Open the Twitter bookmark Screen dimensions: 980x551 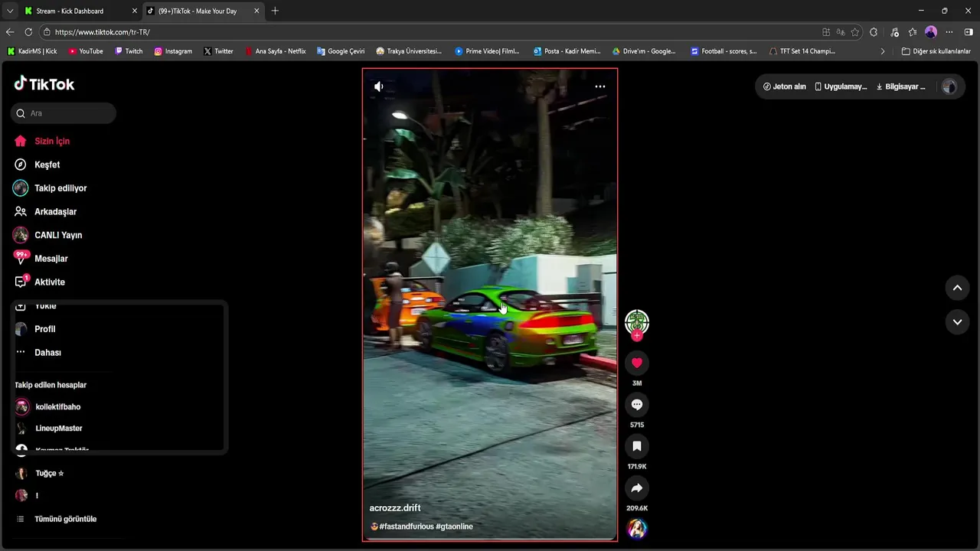(x=218, y=51)
